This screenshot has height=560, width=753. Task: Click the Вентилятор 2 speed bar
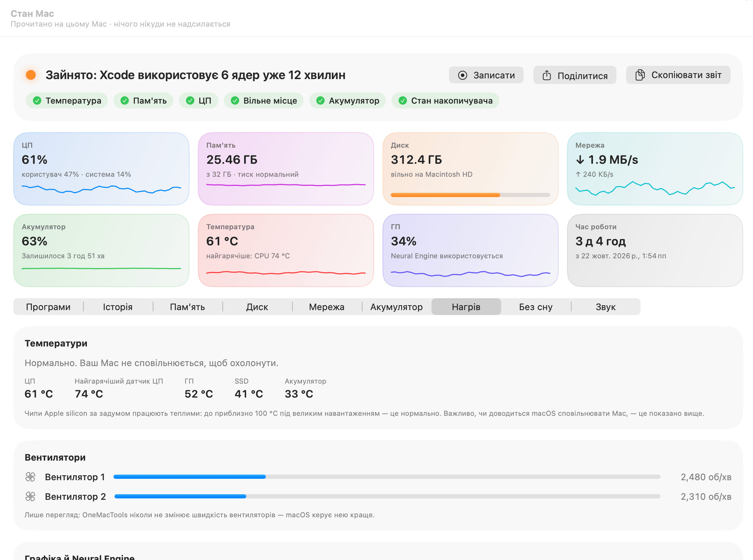coord(387,496)
